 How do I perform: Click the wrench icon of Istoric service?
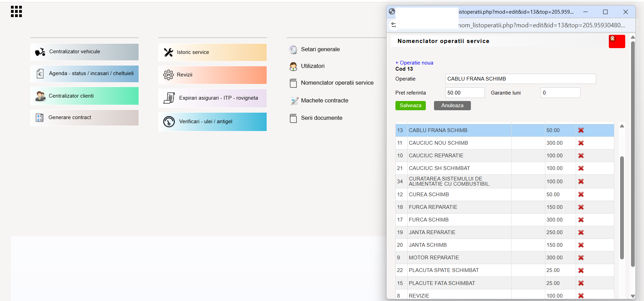[168, 52]
